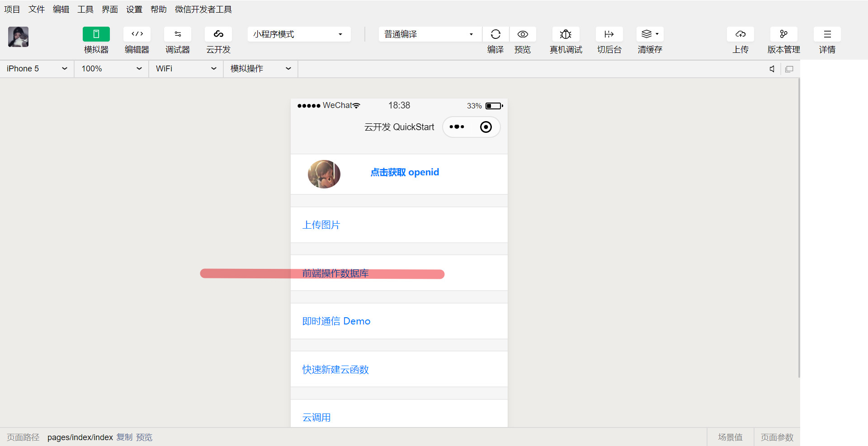
Task: Open the 即时通信 Demo entry
Action: click(x=399, y=321)
